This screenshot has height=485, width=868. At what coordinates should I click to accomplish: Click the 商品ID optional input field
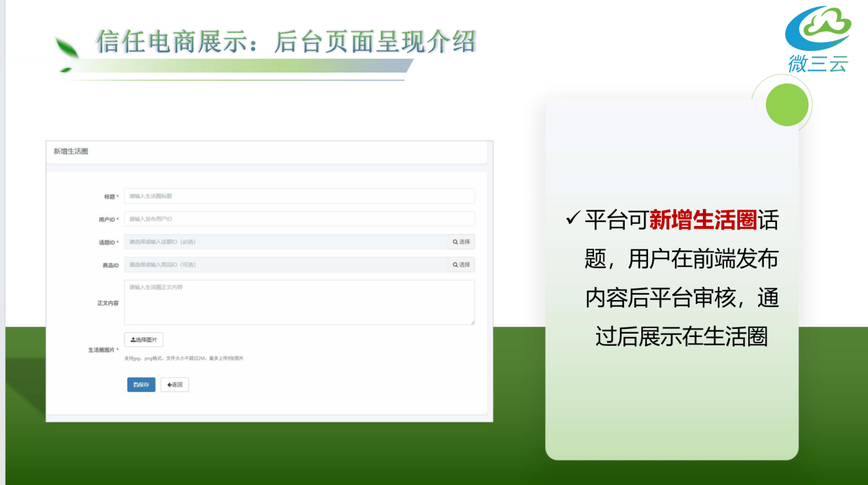pyautogui.click(x=286, y=265)
